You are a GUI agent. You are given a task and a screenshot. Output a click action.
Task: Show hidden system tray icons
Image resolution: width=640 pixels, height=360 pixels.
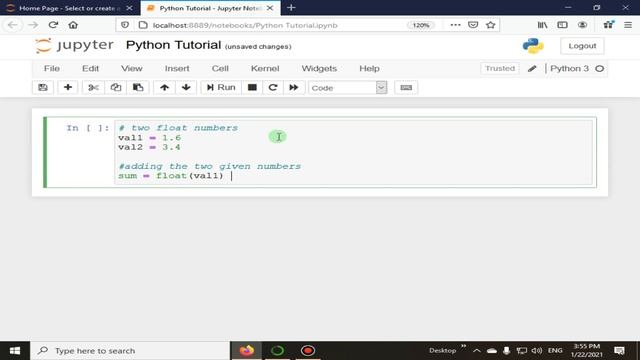pos(477,351)
